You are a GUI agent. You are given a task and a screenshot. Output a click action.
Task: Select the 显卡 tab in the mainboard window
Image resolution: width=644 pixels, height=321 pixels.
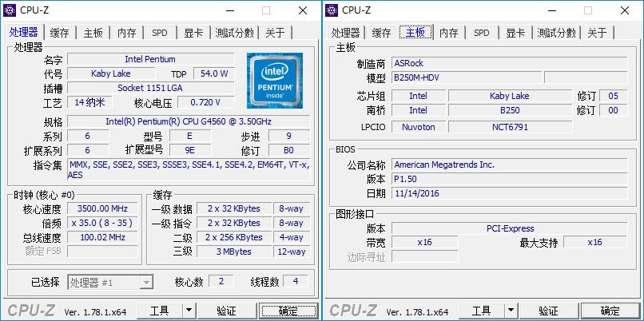click(515, 33)
